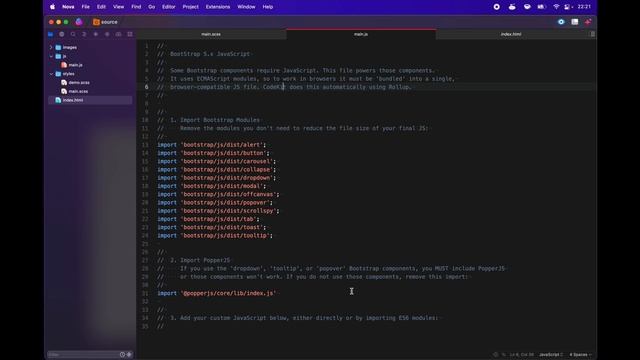Click the import 'bootstrap/js/dist/scrollspy' line
Screen dimensions: 640x360
tap(218, 211)
